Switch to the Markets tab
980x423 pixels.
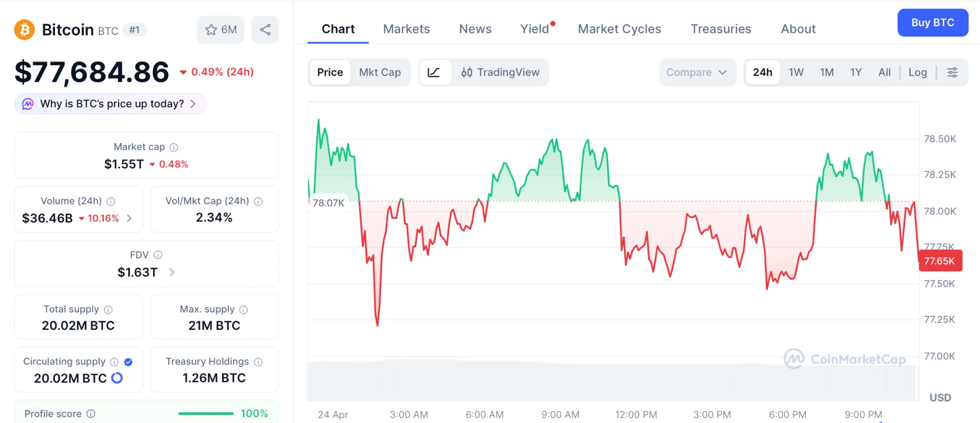[x=406, y=29]
